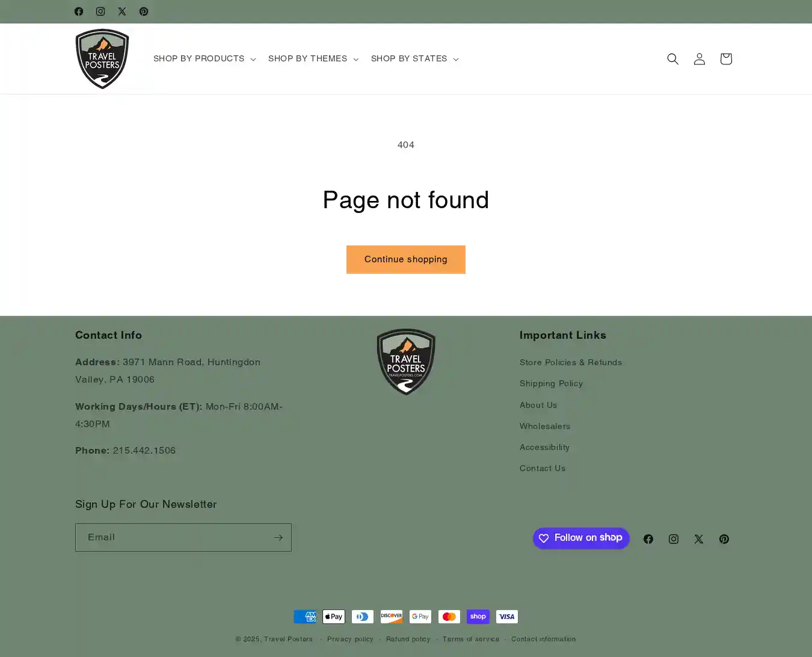Open the shopping cart icon
Image resolution: width=812 pixels, height=657 pixels.
tap(725, 59)
